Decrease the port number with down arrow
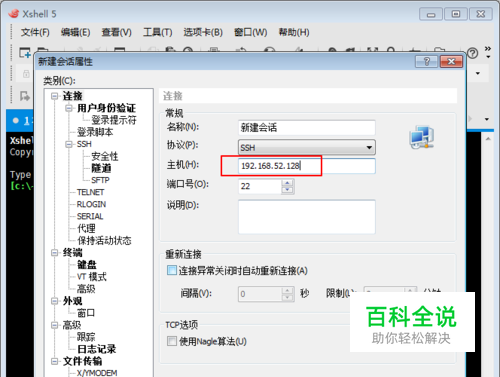 coord(287,190)
